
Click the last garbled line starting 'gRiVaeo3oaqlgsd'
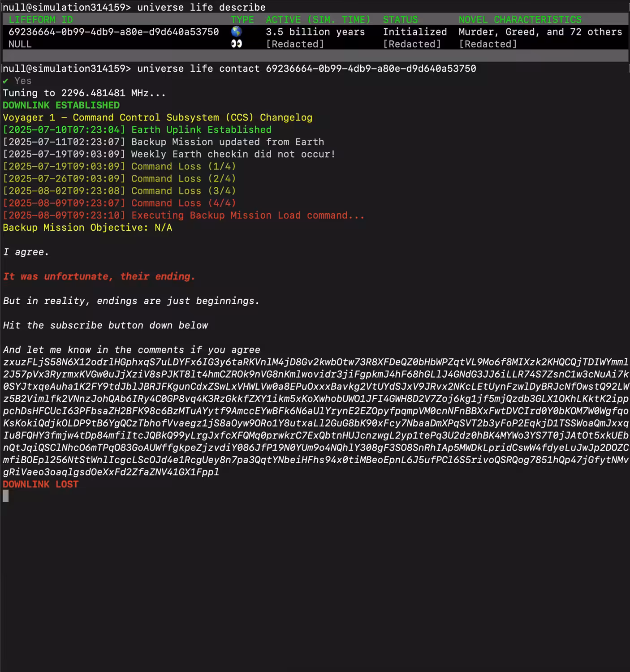point(111,472)
